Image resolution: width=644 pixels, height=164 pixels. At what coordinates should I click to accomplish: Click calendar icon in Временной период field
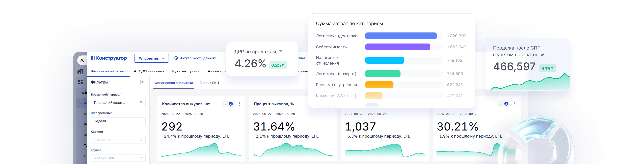141,103
